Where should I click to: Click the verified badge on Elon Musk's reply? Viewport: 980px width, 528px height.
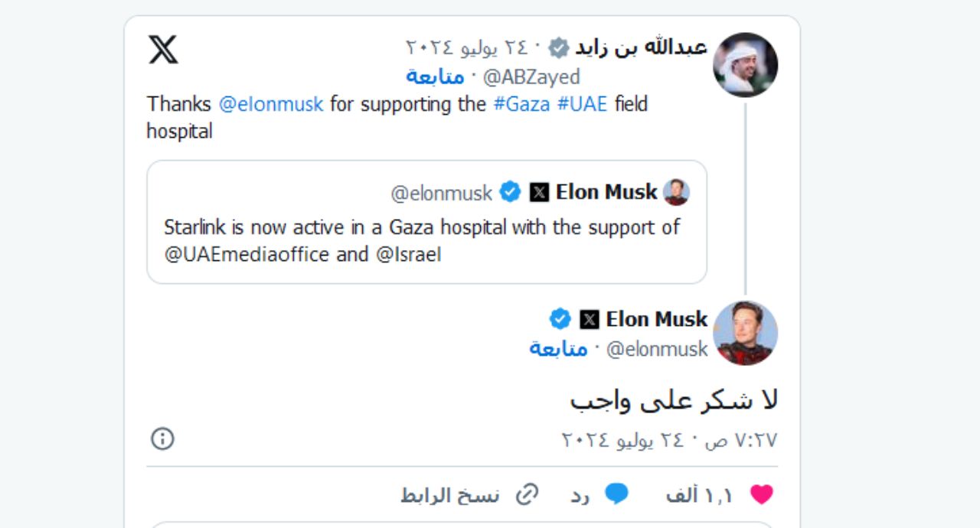560,319
